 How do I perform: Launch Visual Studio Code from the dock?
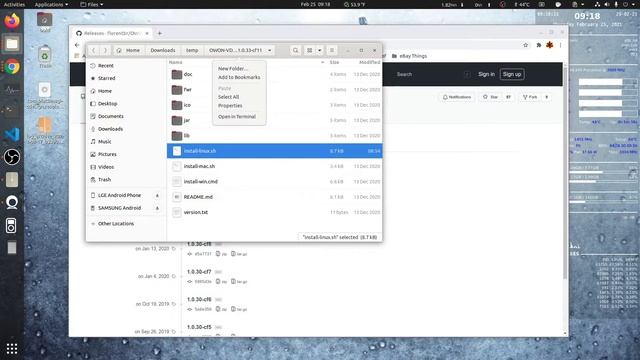(12, 134)
